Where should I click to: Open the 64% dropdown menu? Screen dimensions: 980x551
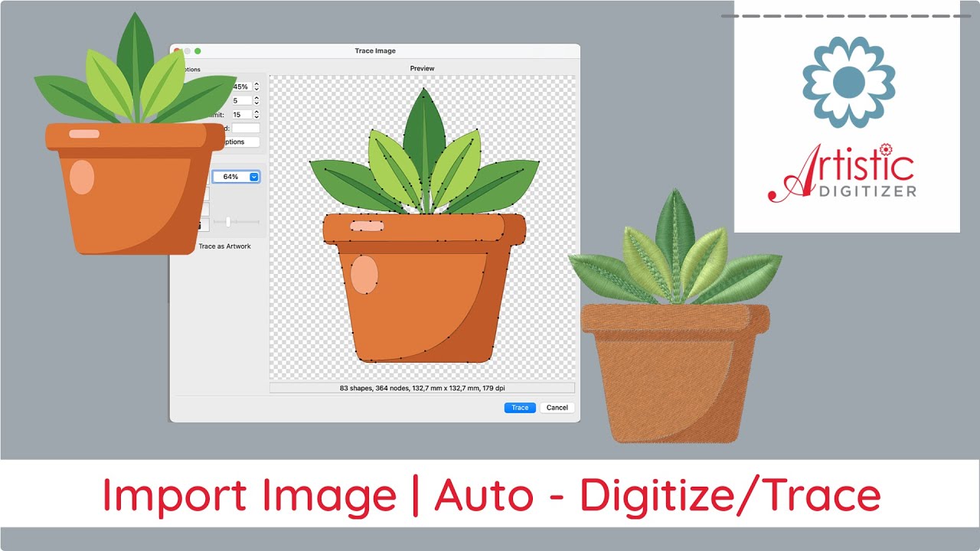(255, 177)
